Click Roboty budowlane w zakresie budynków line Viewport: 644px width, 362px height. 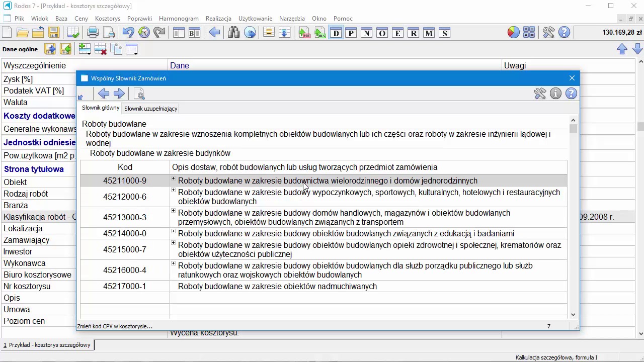160,153
